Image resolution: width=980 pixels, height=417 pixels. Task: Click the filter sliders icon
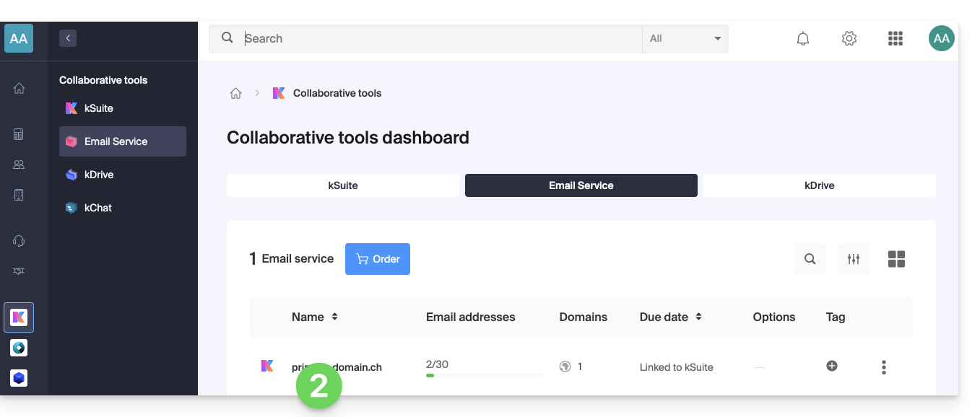click(853, 259)
